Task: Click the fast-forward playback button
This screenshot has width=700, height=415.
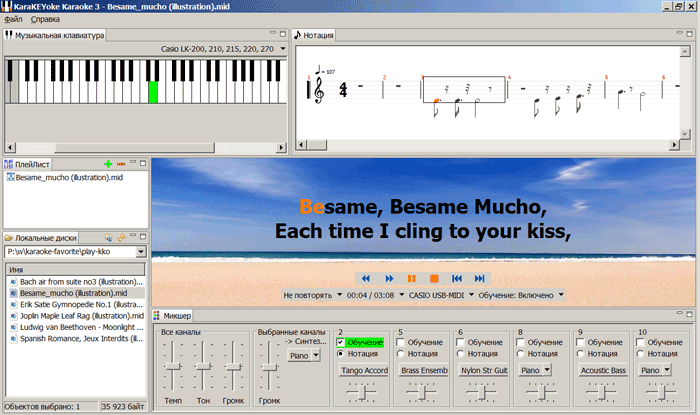Action: (389, 278)
